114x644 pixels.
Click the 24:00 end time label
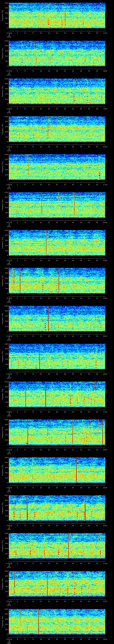pyautogui.click(x=105, y=298)
